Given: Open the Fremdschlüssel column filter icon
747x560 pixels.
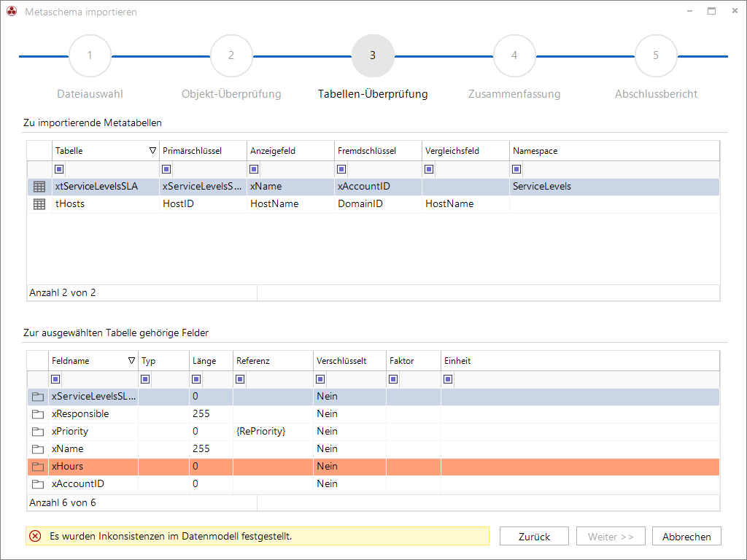Looking at the screenshot, I should (341, 169).
